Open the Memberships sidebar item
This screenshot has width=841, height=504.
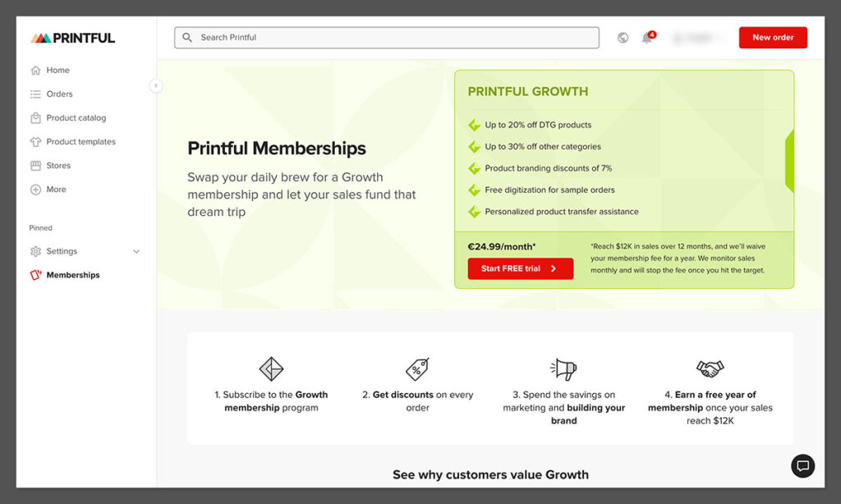[73, 275]
